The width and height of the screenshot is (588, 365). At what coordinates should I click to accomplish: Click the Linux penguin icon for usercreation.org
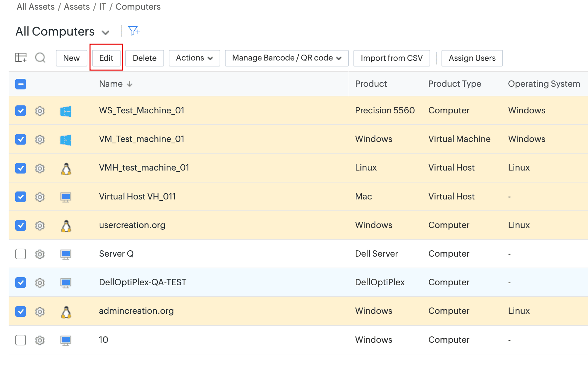point(66,226)
